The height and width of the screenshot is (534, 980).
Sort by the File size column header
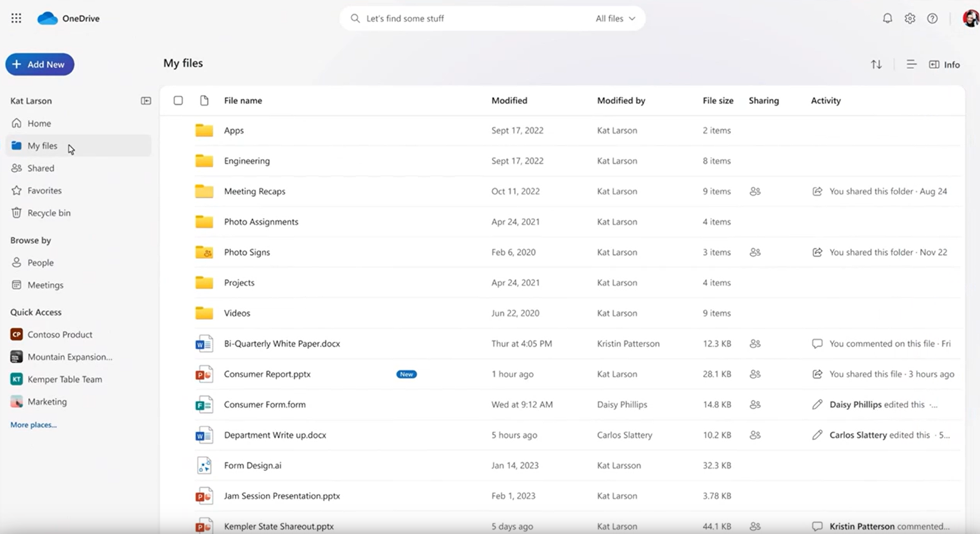[718, 101]
